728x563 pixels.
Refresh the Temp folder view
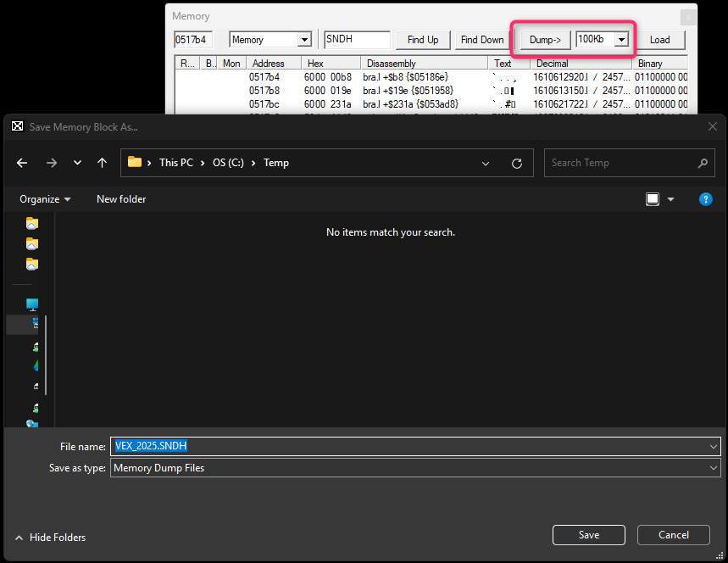[x=517, y=163]
